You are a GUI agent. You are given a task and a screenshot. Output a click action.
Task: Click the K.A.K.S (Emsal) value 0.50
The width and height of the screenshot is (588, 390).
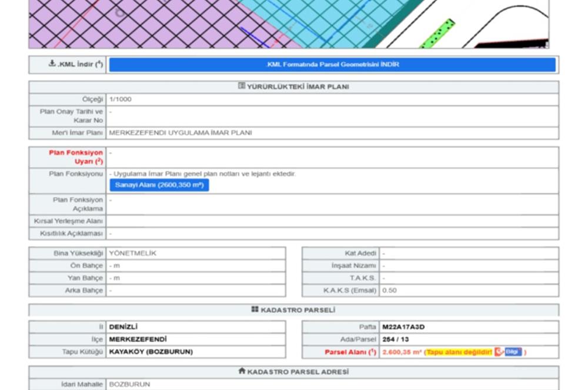click(389, 290)
